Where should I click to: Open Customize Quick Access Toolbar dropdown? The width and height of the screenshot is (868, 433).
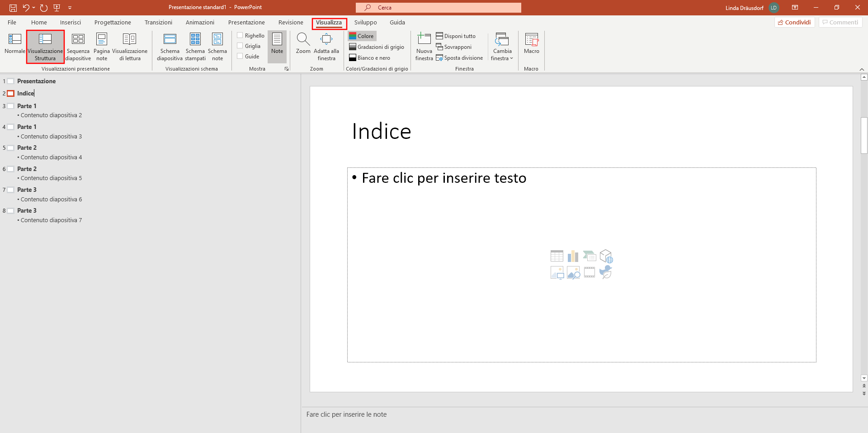point(70,8)
